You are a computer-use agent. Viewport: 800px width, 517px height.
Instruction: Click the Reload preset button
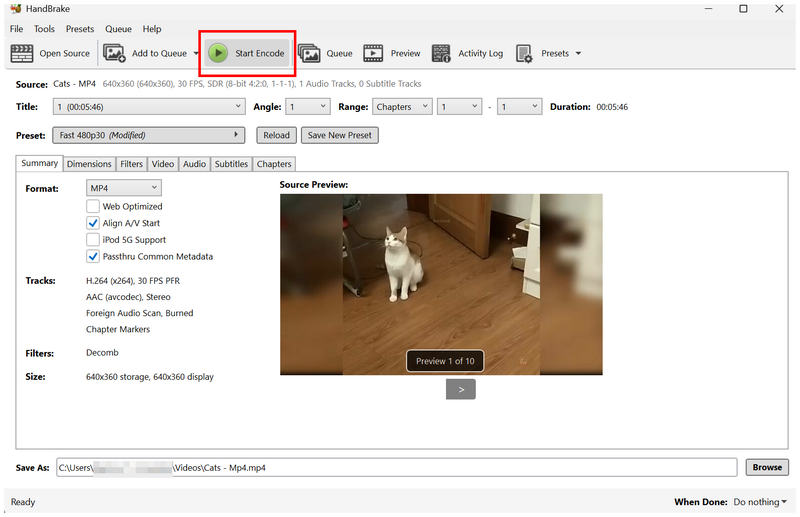(x=277, y=135)
